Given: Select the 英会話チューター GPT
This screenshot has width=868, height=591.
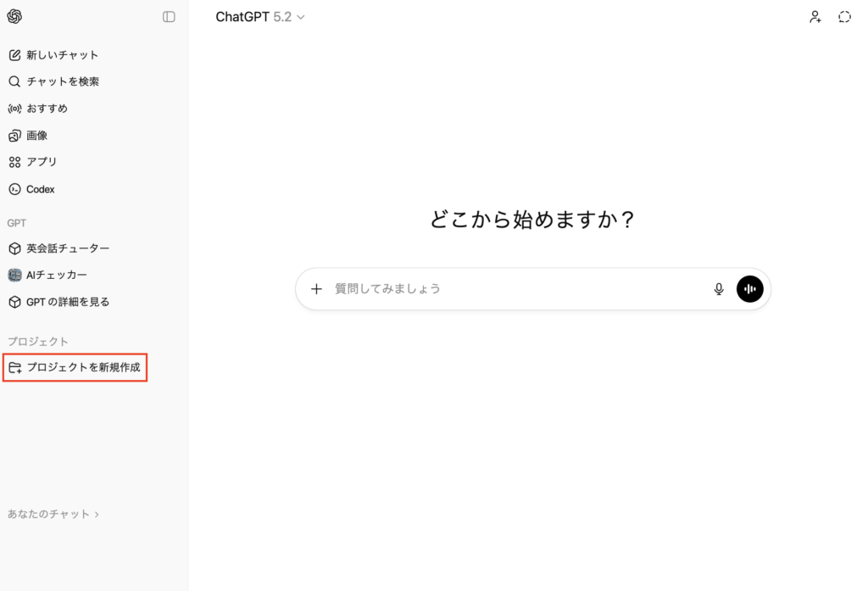Looking at the screenshot, I should coord(67,248).
